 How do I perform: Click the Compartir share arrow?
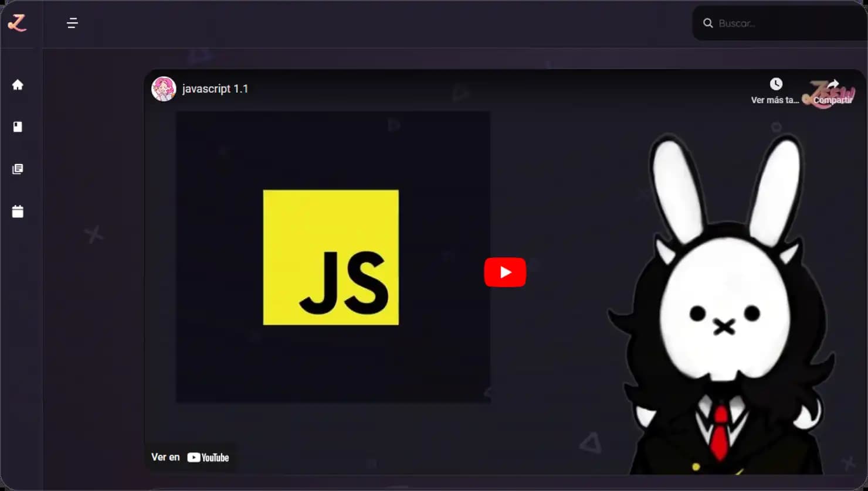click(x=833, y=85)
